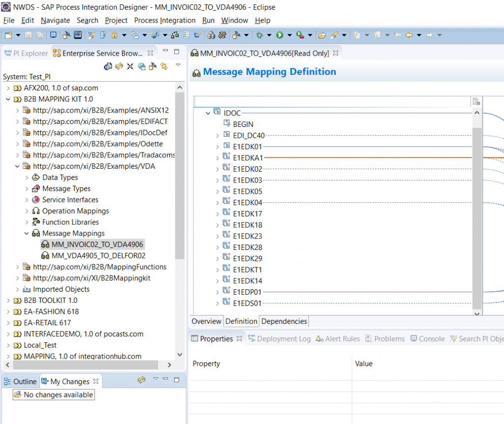Open the Debug dropdown arrow
The image size is (504, 424).
click(269, 35)
